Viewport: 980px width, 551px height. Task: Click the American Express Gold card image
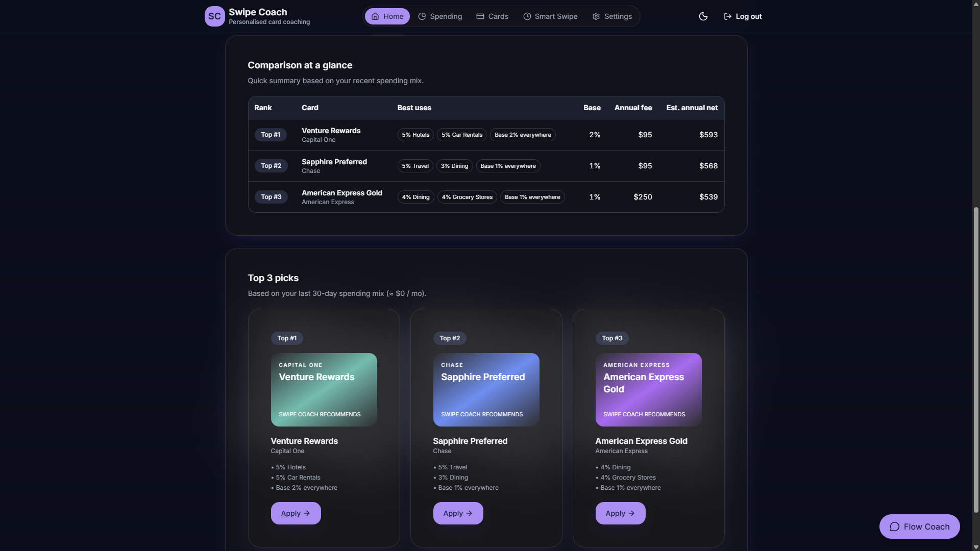click(x=648, y=390)
